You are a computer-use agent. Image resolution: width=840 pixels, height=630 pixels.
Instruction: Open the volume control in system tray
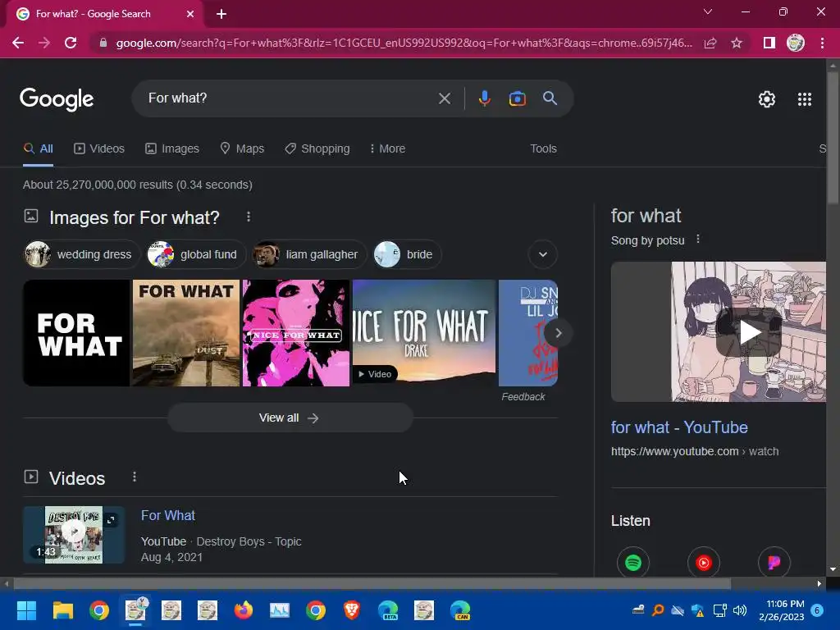tap(740, 610)
